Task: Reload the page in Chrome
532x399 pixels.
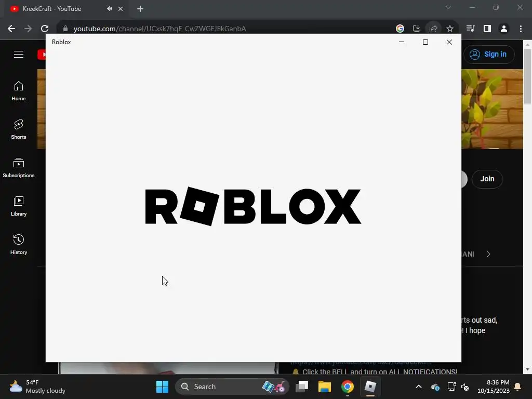Action: pos(45,29)
